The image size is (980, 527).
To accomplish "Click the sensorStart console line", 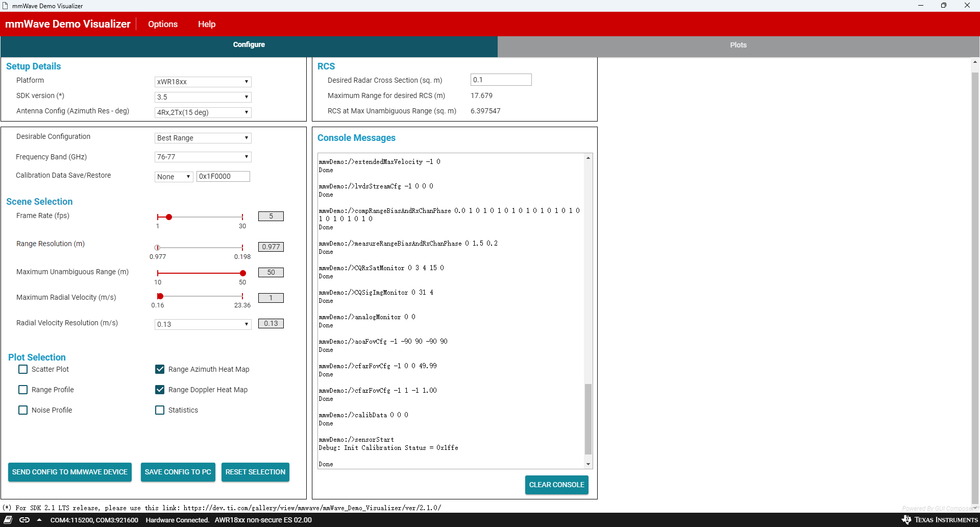I will tap(356, 440).
